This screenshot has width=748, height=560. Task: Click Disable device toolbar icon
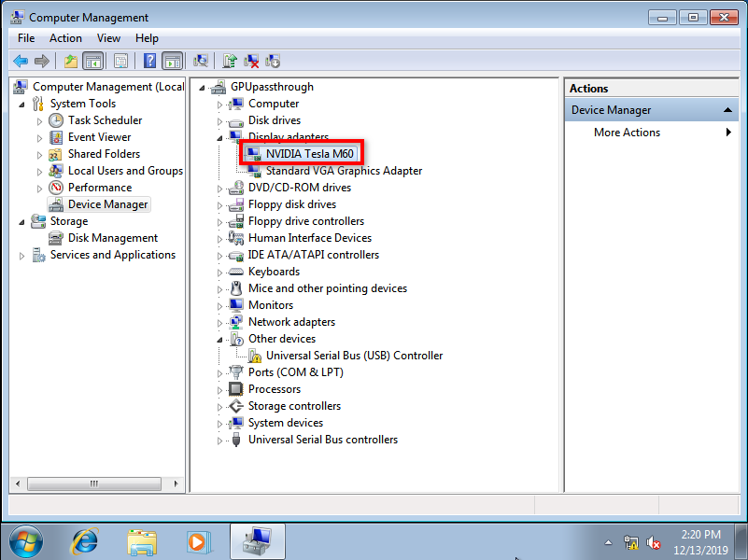273,61
